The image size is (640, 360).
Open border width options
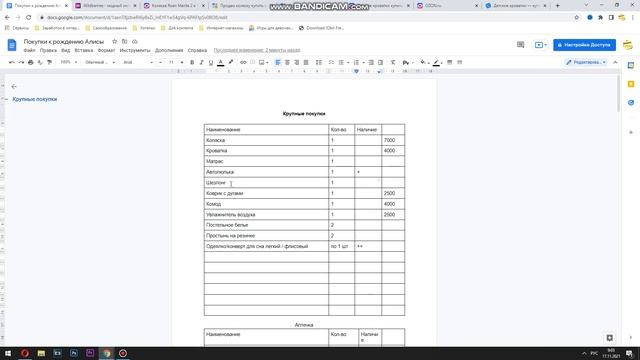[x=450, y=62]
